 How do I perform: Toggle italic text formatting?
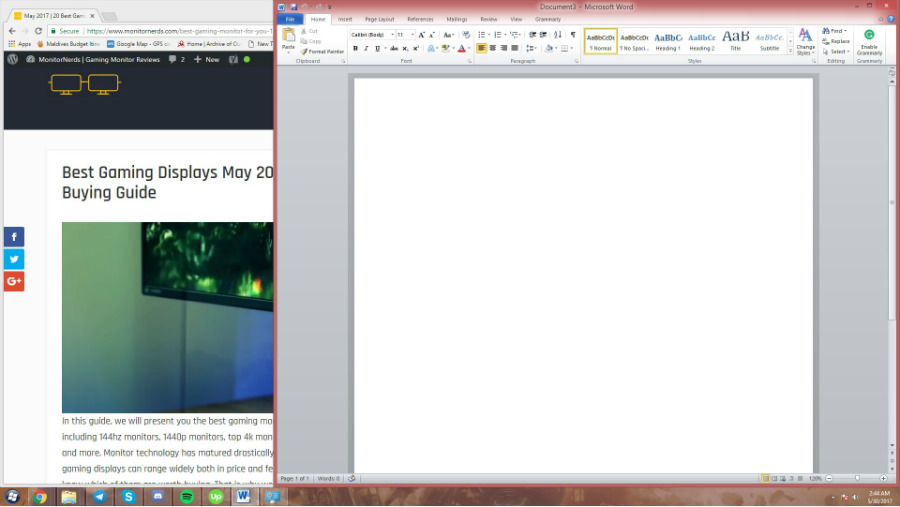tap(366, 48)
